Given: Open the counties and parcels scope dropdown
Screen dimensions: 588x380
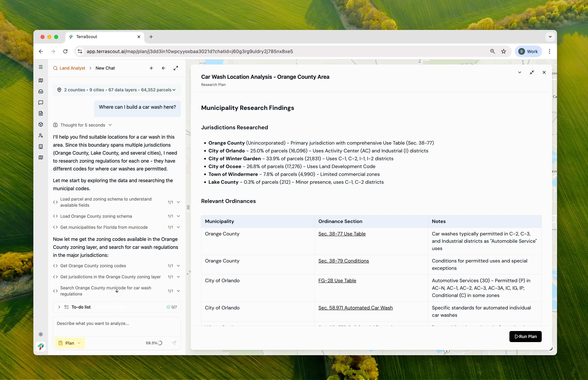Looking at the screenshot, I should 117,90.
